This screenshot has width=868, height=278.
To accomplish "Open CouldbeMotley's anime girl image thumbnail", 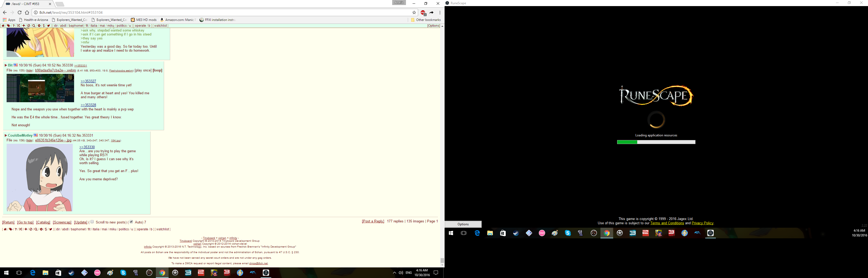I will (40, 178).
